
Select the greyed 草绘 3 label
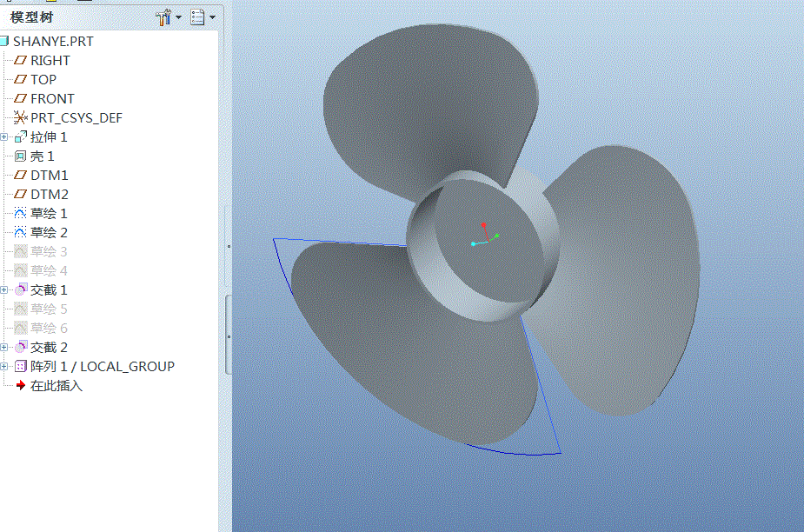click(49, 251)
